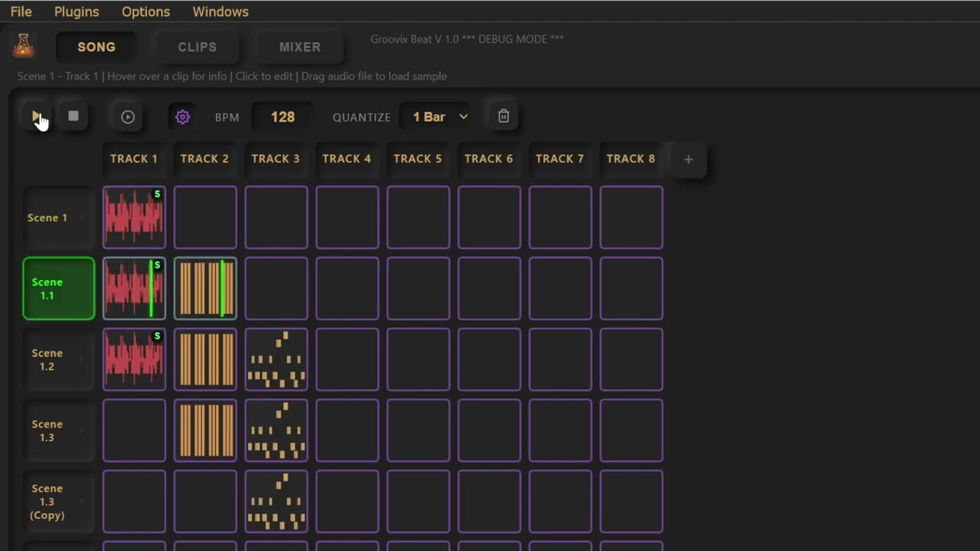
Task: Start playback with the play triangle button
Action: (x=36, y=116)
